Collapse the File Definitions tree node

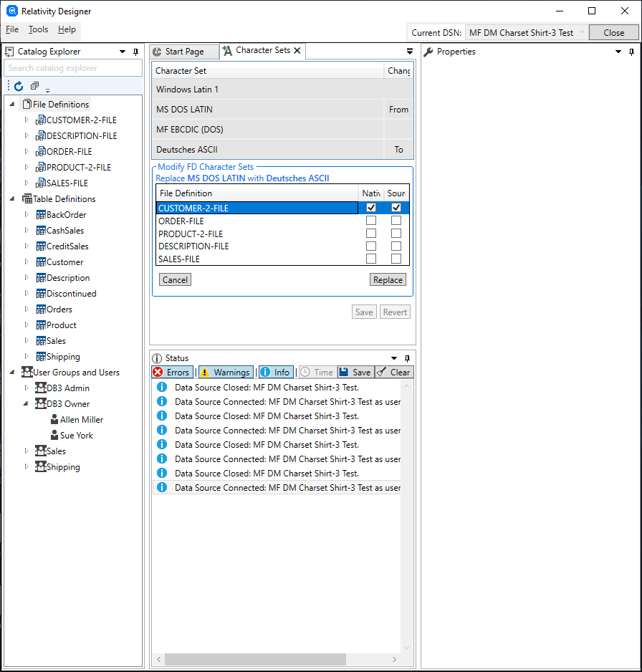12,104
